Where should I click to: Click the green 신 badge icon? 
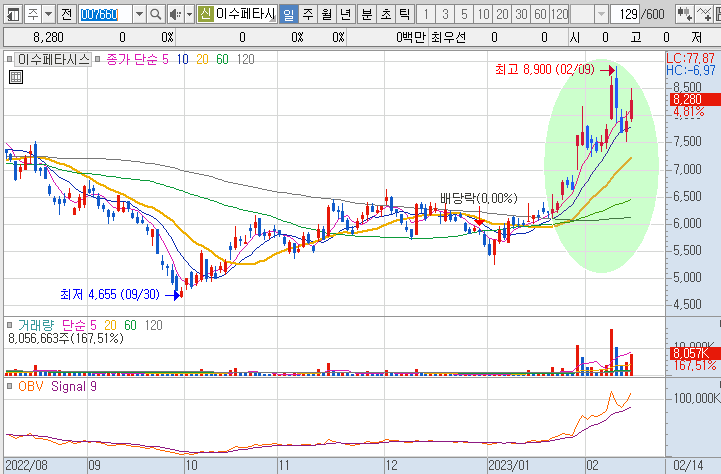click(x=205, y=14)
